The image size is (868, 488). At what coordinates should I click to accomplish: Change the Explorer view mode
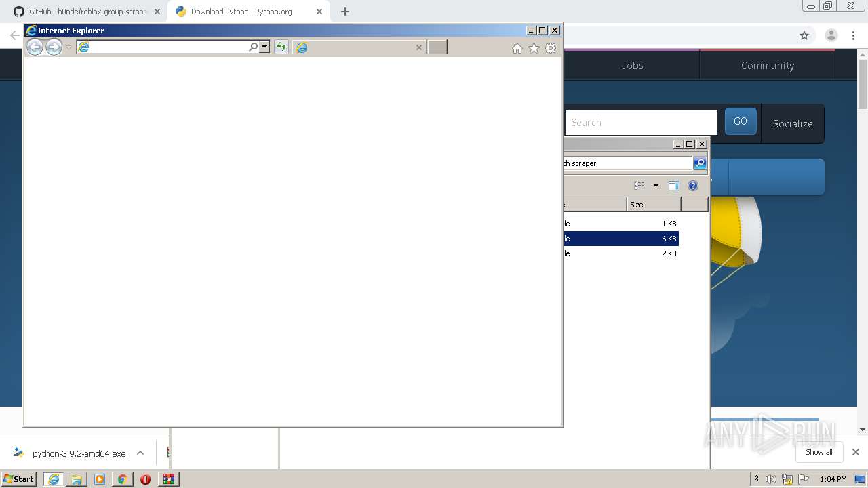[639, 186]
